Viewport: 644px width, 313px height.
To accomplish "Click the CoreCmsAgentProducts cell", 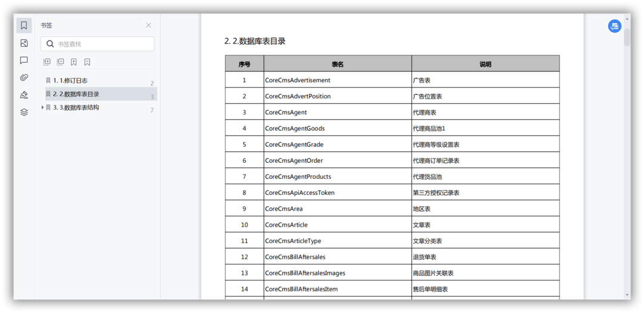I will [x=338, y=176].
